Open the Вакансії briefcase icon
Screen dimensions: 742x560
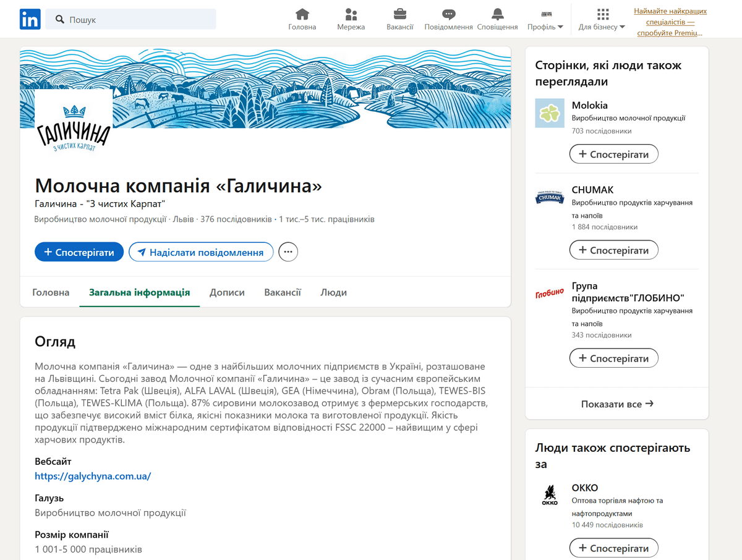pyautogui.click(x=399, y=14)
